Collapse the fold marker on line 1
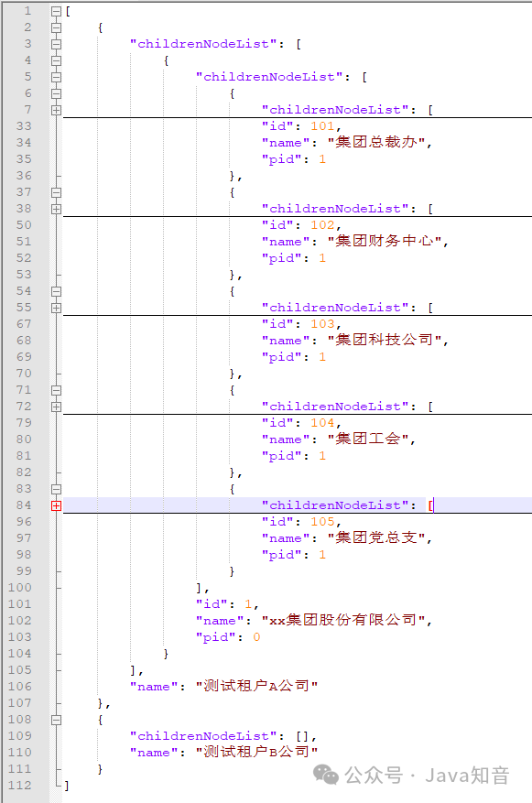This screenshot has height=803, width=532. (x=57, y=11)
